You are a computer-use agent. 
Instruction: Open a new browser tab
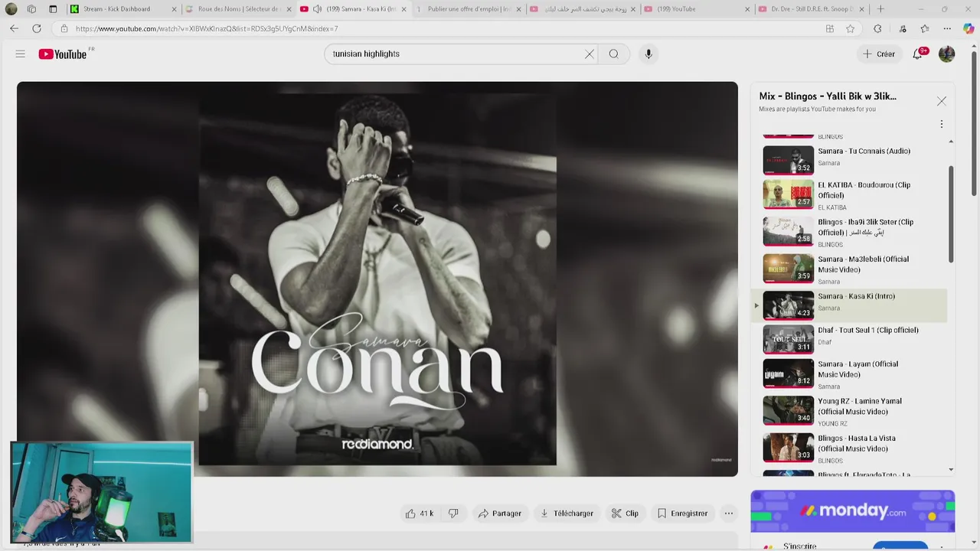tap(880, 9)
